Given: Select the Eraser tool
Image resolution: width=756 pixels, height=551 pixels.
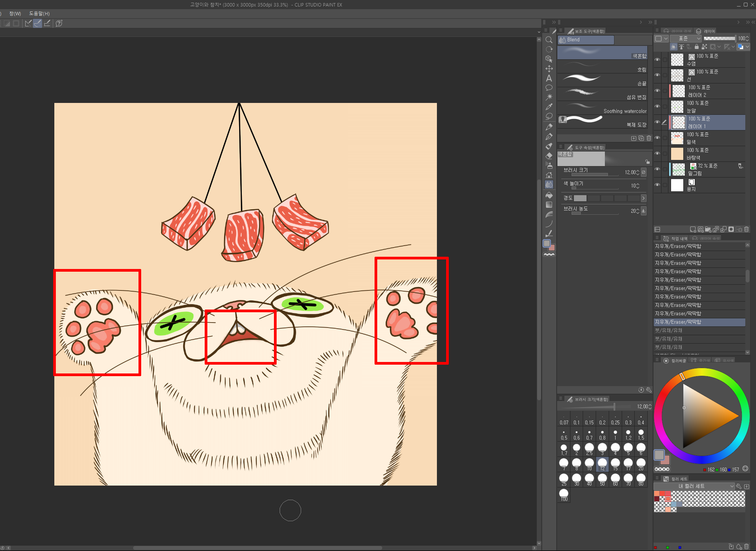Looking at the screenshot, I should (549, 156).
